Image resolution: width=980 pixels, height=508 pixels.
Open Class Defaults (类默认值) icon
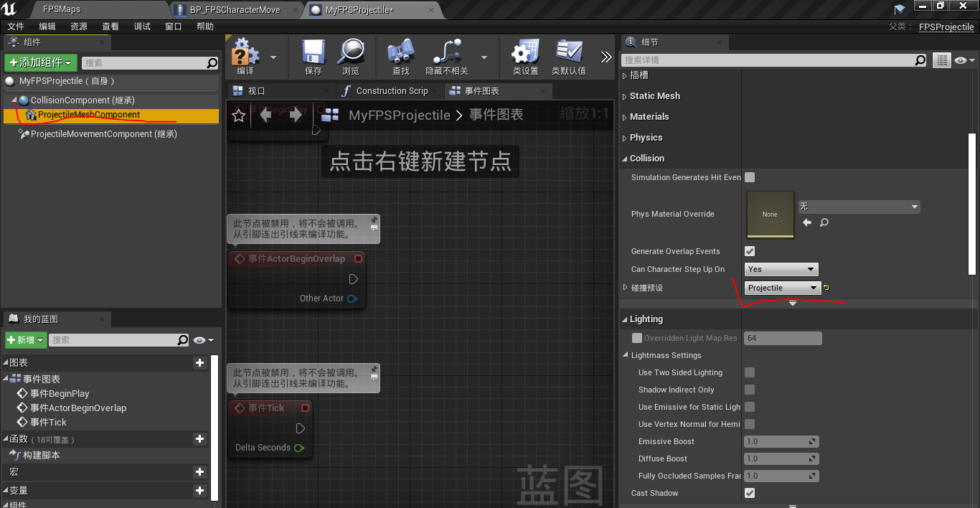tap(569, 52)
